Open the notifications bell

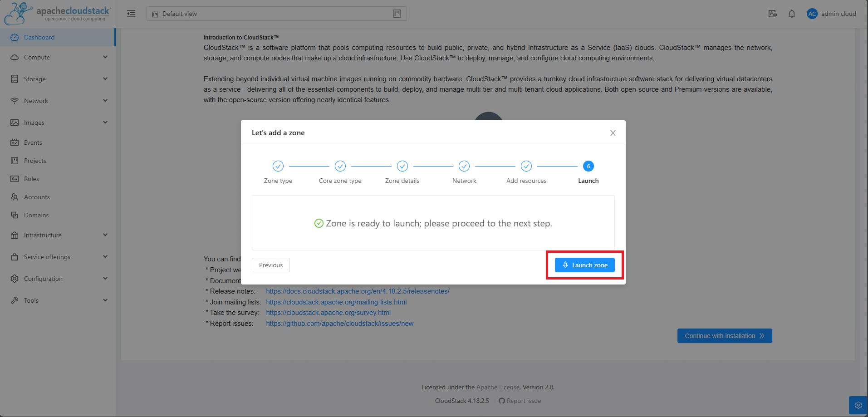click(x=792, y=14)
